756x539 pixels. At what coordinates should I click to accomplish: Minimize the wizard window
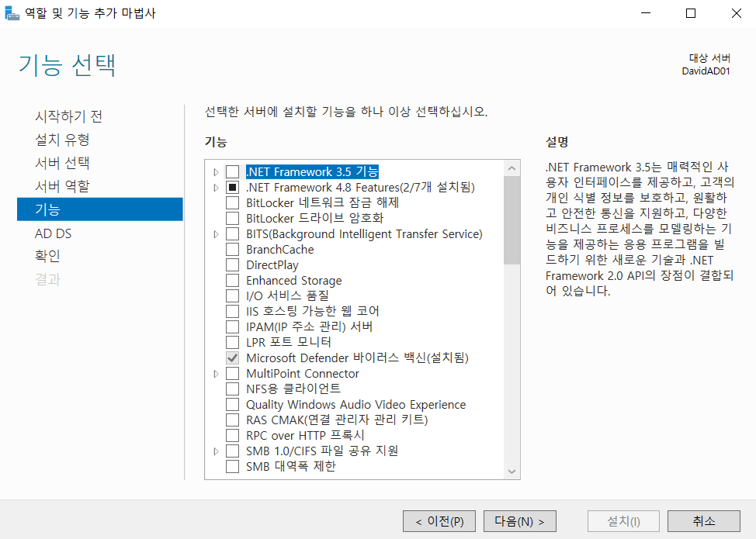tap(646, 13)
